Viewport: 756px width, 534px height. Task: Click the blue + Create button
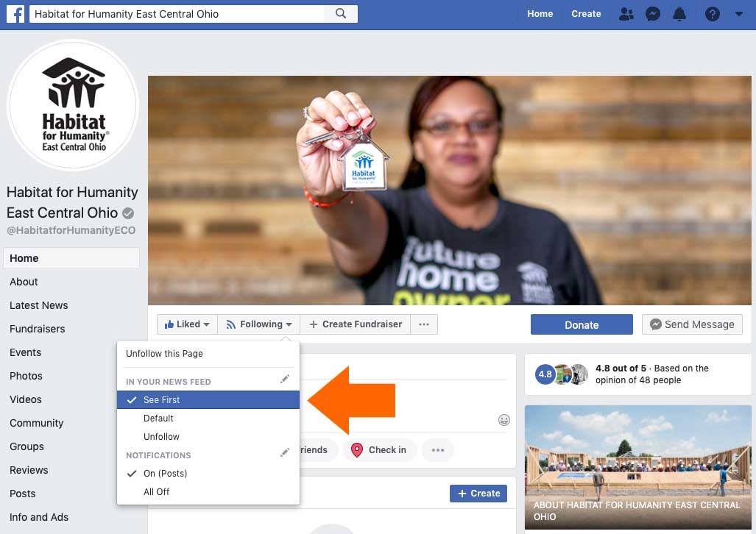(478, 494)
